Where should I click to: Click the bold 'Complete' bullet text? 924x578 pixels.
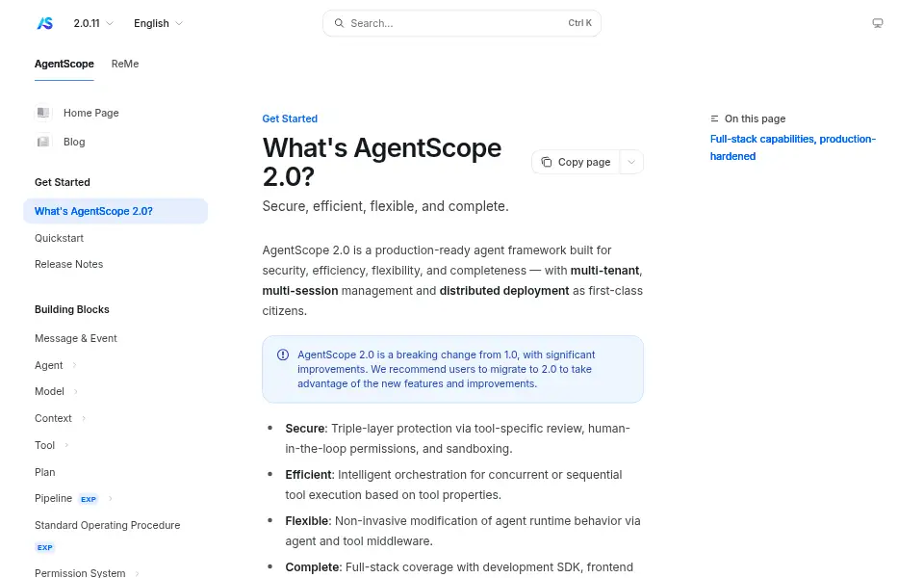(x=312, y=567)
